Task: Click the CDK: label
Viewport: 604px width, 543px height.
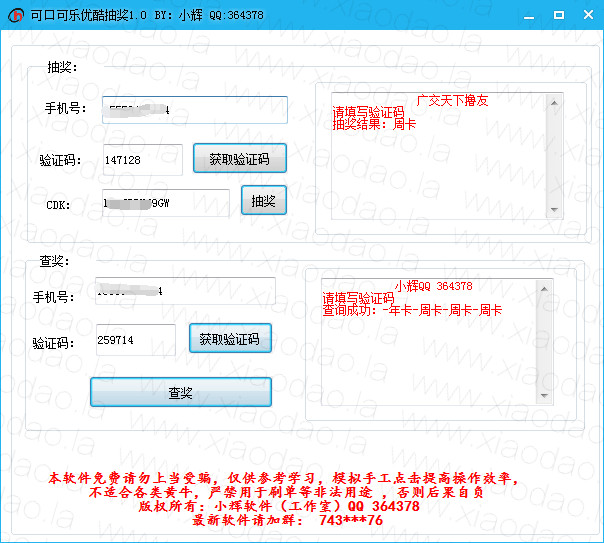Action: tap(58, 205)
